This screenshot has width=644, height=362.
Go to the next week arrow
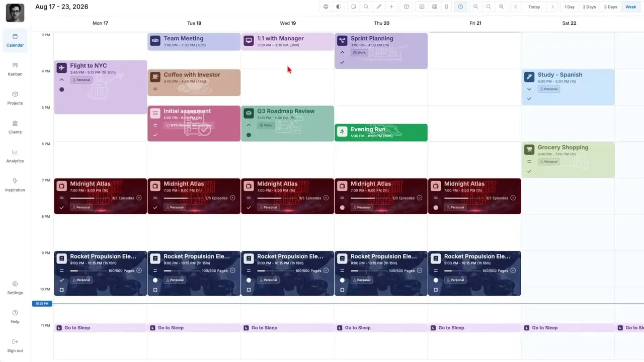pos(552,7)
